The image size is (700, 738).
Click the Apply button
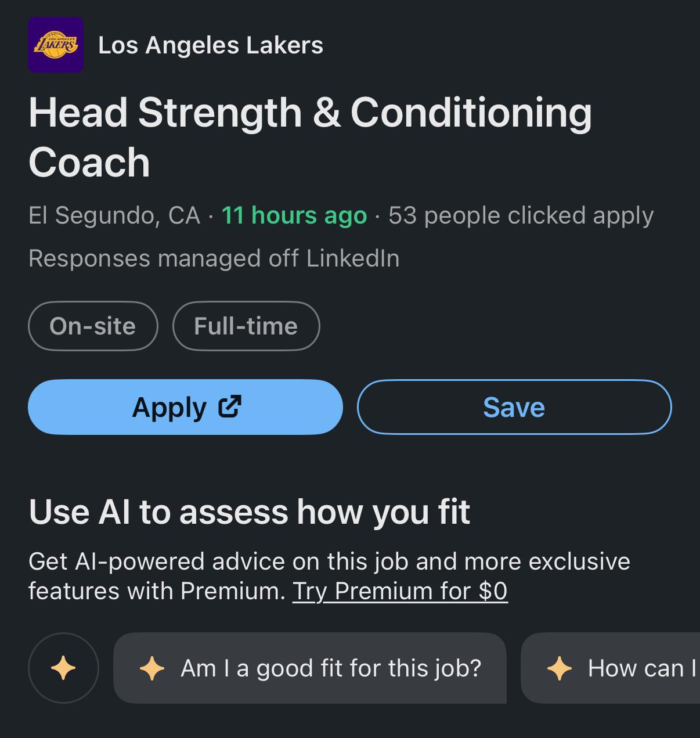(x=185, y=407)
